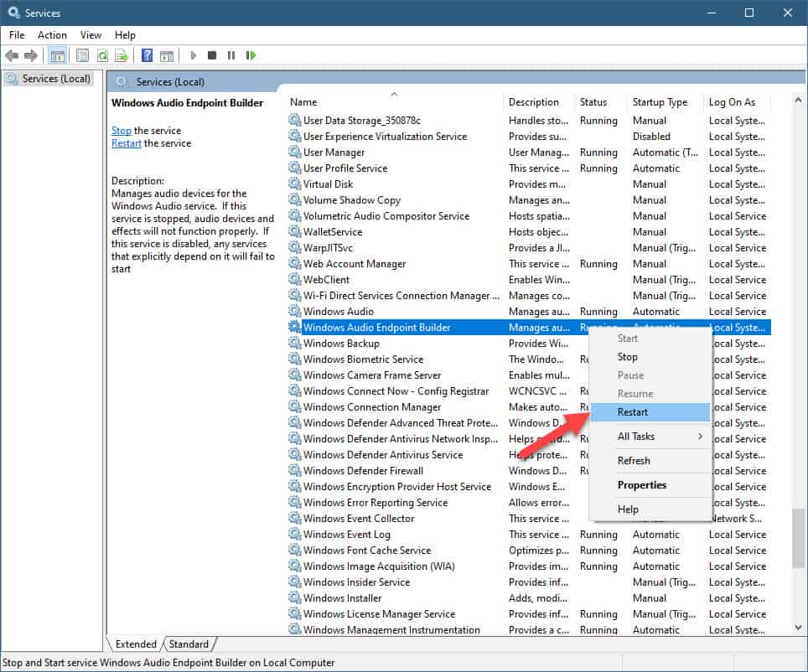
Task: Click gear icon of Virtual Disk service
Action: [x=295, y=184]
